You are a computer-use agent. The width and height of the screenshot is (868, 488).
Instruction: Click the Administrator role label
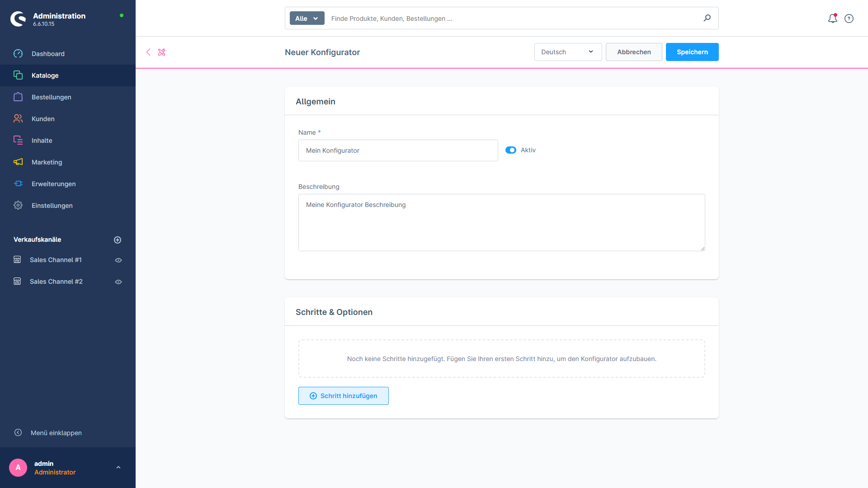point(55,472)
